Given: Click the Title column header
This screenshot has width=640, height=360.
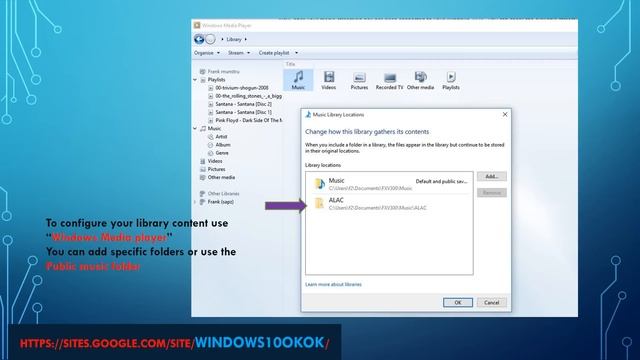Looking at the screenshot, I should [290, 64].
